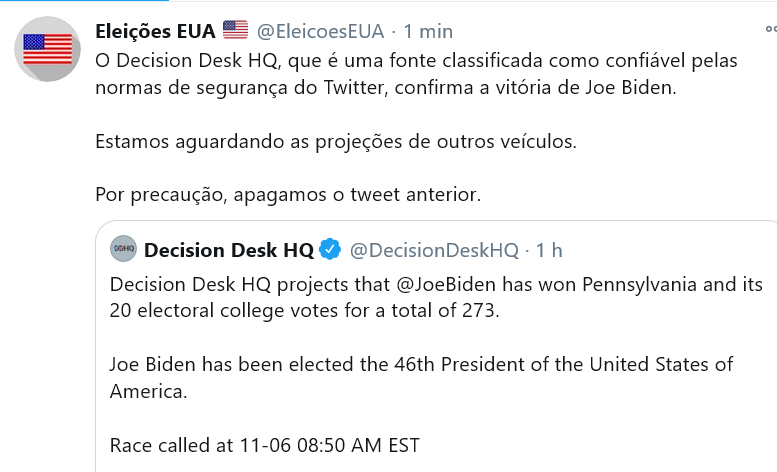Viewport: 777px width, 472px height.
Task: Open the Decision Desk HQ quoted name
Action: [x=229, y=250]
